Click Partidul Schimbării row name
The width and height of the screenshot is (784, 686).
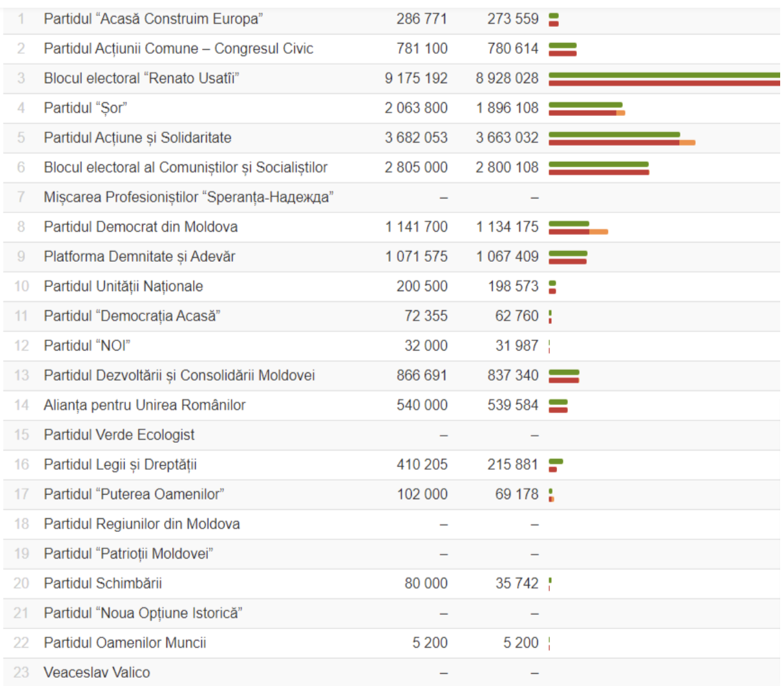coord(102,584)
